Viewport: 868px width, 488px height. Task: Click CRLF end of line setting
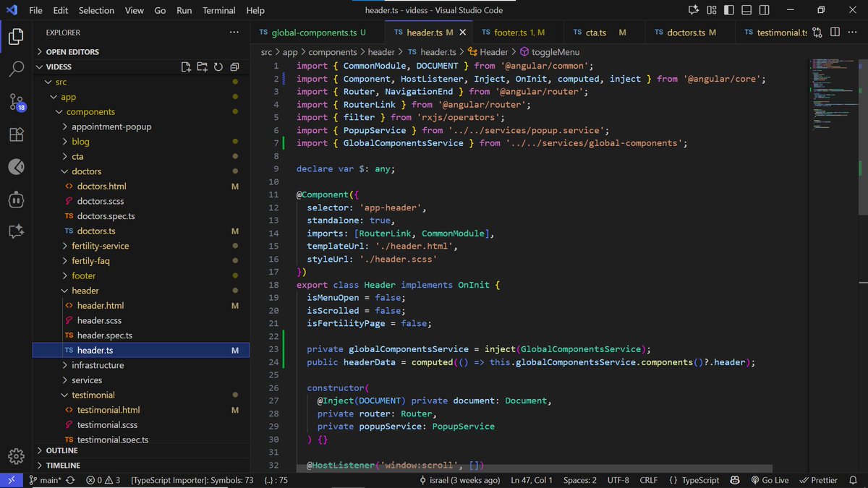click(x=649, y=480)
